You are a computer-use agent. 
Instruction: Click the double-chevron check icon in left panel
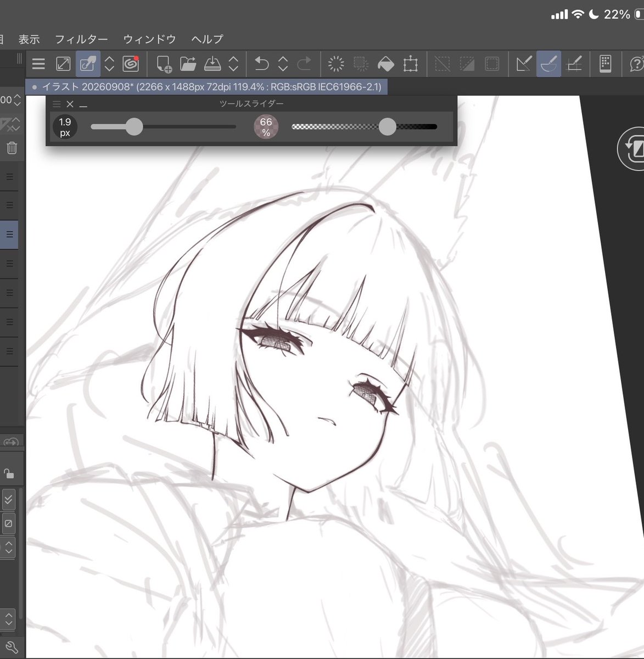click(8, 500)
